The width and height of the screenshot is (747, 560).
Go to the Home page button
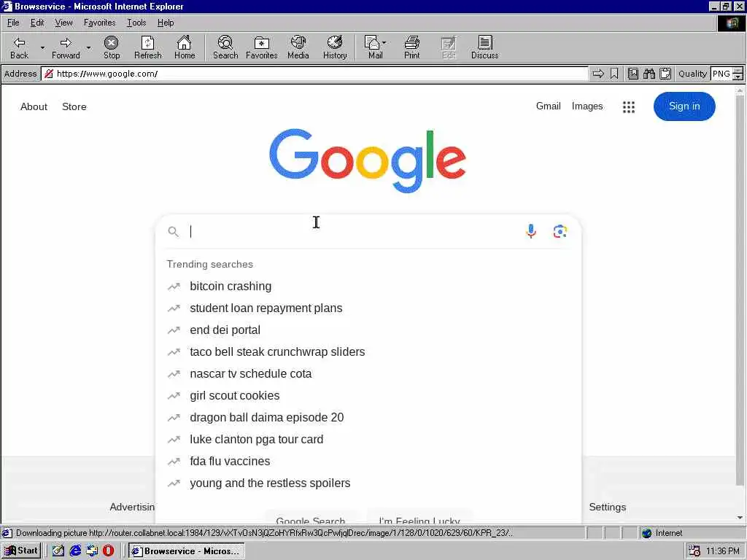[185, 47]
